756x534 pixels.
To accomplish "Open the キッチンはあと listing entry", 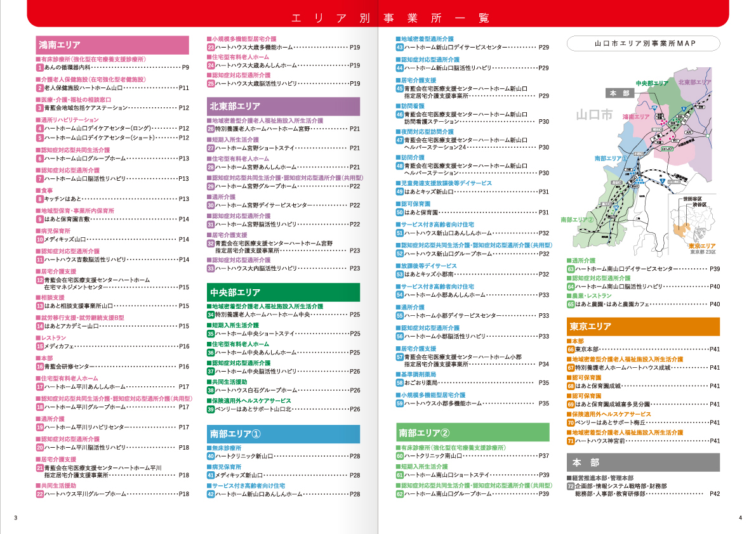I will 63,199.
